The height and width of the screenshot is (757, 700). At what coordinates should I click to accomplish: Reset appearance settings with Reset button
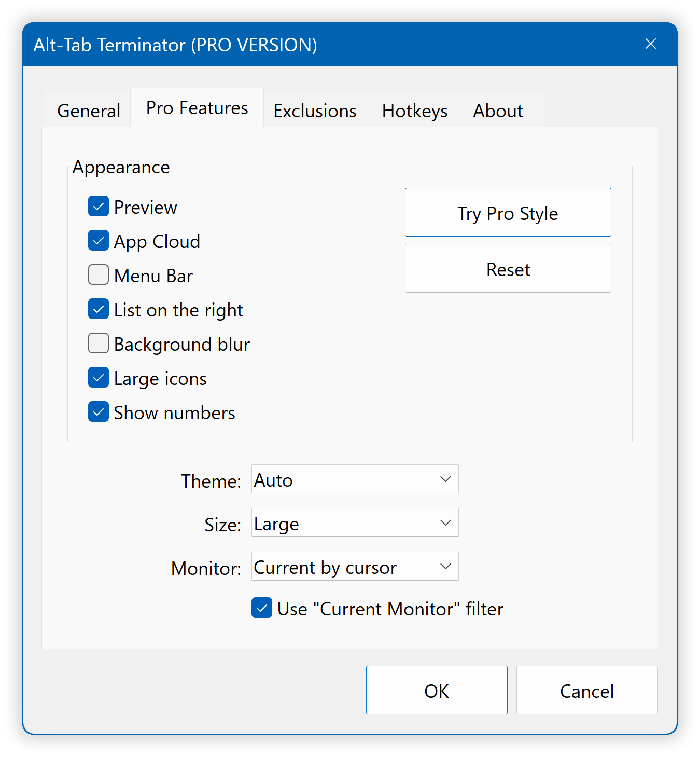tap(508, 269)
